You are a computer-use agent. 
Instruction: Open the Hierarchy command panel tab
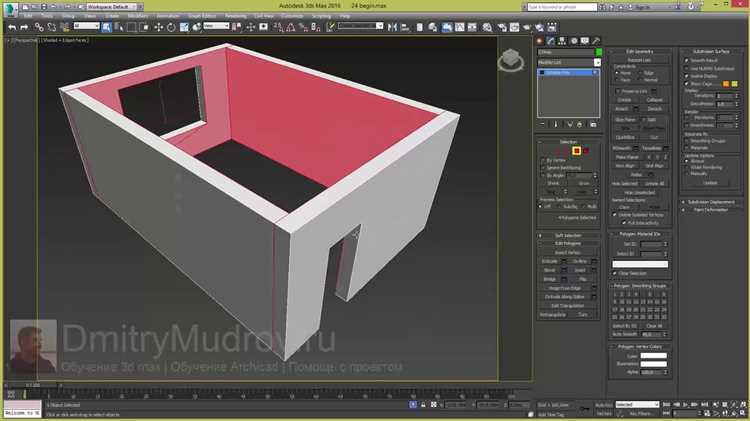(x=562, y=41)
